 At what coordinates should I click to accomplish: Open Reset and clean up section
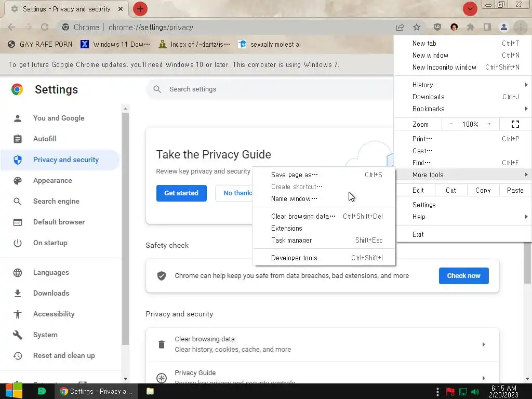60,355
